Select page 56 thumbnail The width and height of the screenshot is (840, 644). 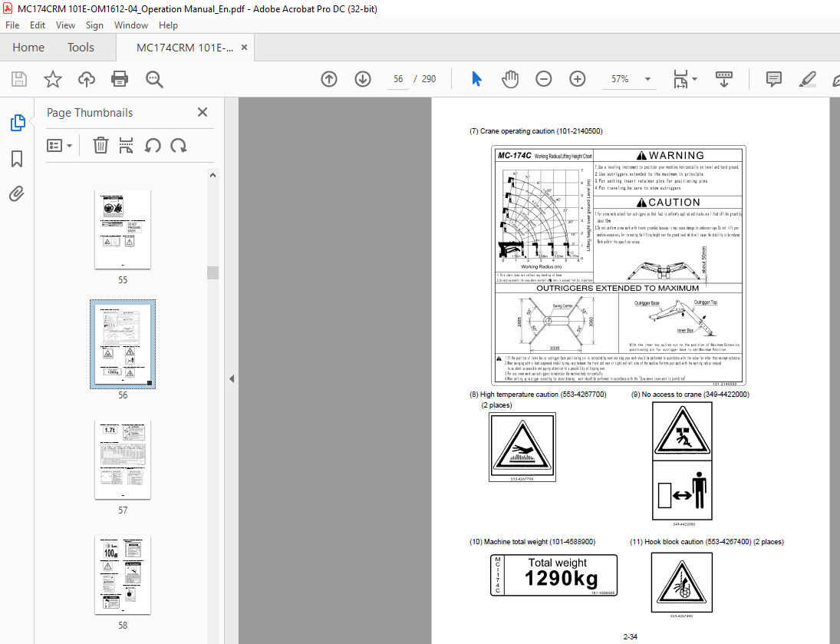(x=123, y=344)
